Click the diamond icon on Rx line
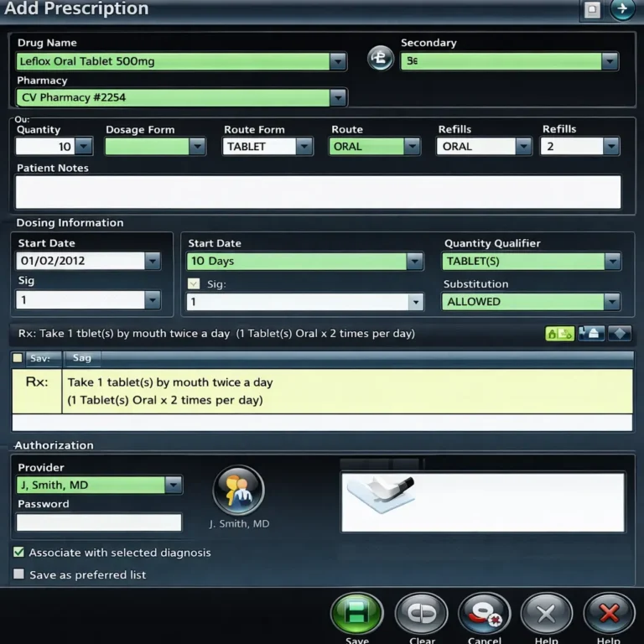The height and width of the screenshot is (644, 644). [620, 333]
